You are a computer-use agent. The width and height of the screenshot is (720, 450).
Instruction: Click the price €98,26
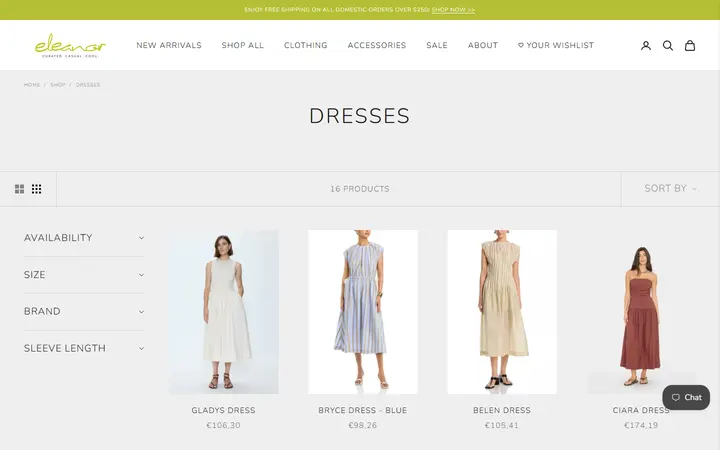(x=363, y=426)
